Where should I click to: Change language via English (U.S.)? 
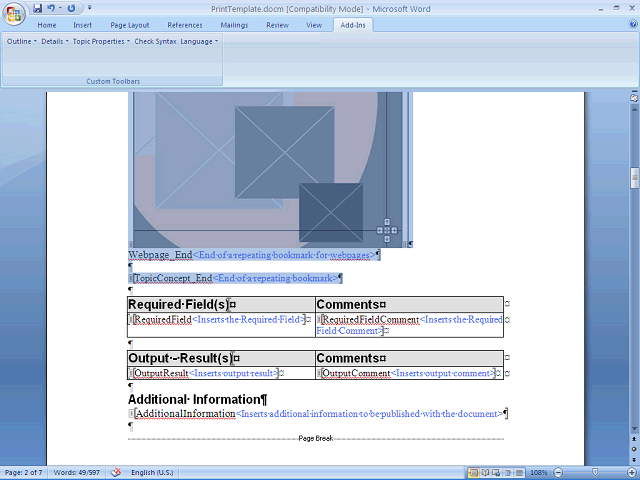(x=152, y=473)
